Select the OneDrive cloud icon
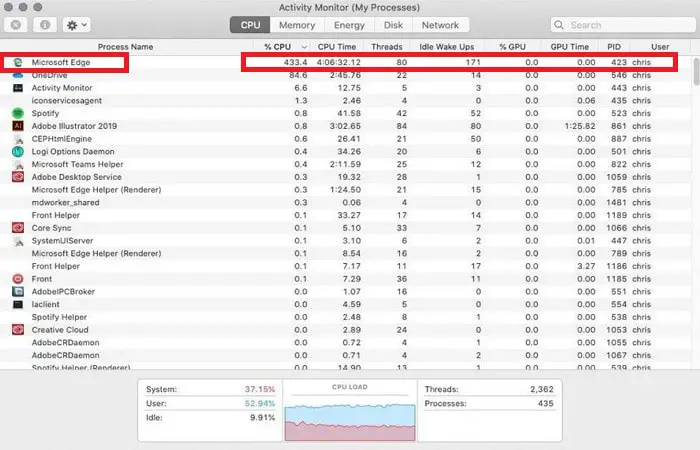Viewport: 700px width, 450px height. pos(17,75)
